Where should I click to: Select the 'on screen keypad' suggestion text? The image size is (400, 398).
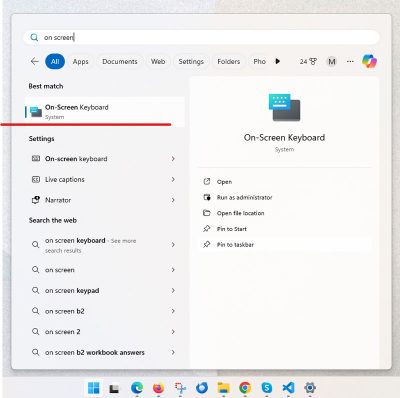72,290
